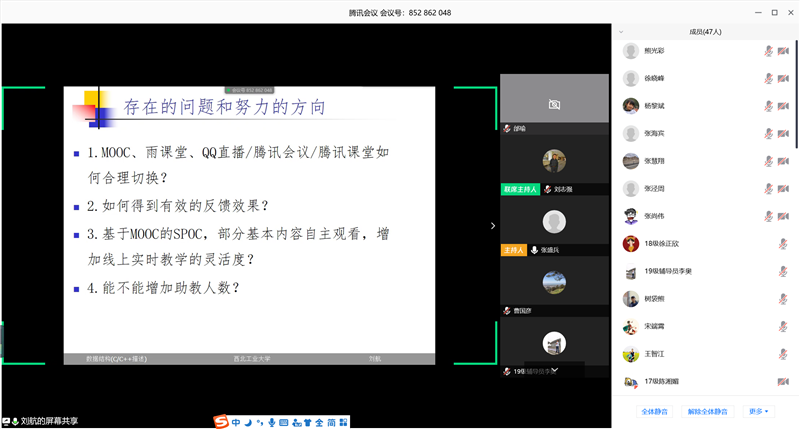The width and height of the screenshot is (800, 429).
Task: Click 解除全体静音 to unmute all
Action: pos(707,411)
